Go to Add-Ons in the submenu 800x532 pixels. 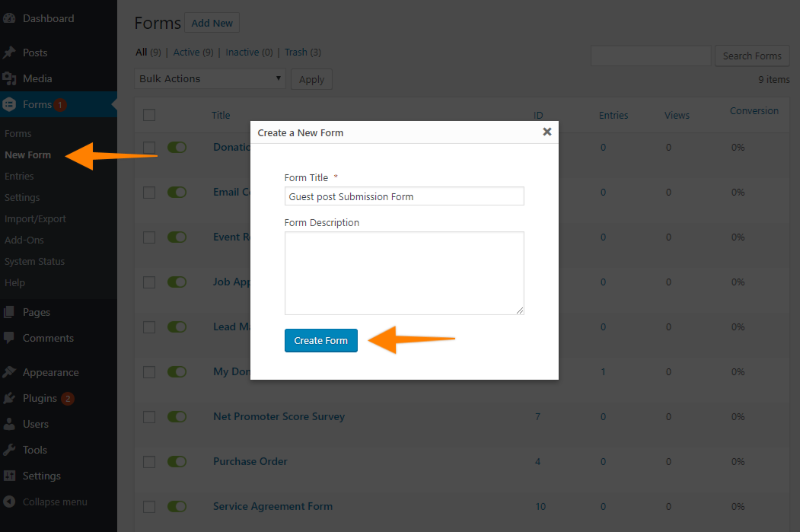tap(24, 241)
